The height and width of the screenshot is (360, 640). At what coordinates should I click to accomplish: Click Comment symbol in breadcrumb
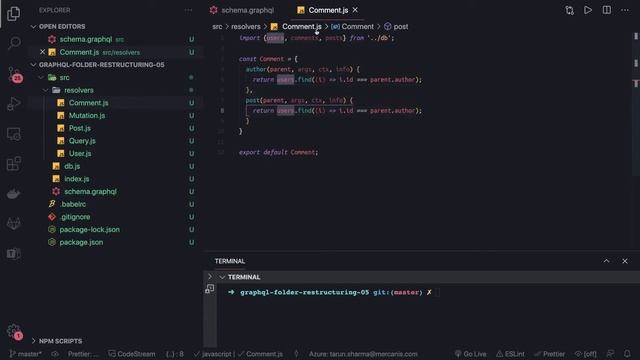[x=352, y=27]
